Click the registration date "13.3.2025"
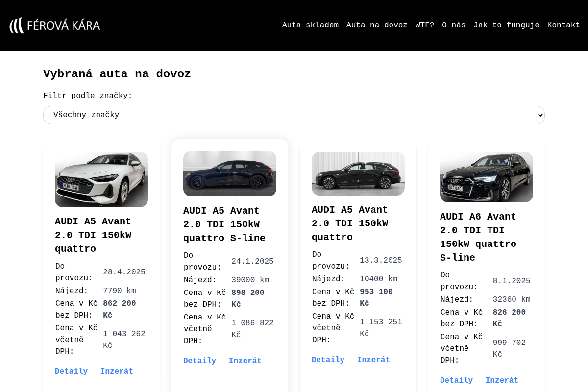This screenshot has width=588, height=392. (381, 261)
